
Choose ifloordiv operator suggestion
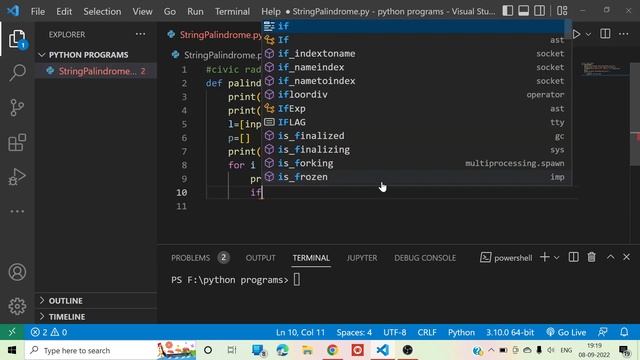[416, 95]
